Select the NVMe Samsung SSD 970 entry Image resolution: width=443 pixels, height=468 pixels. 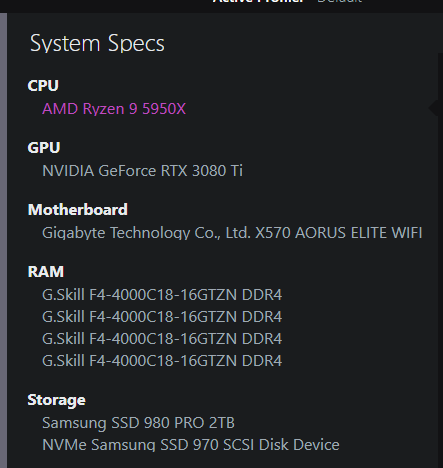click(x=191, y=445)
